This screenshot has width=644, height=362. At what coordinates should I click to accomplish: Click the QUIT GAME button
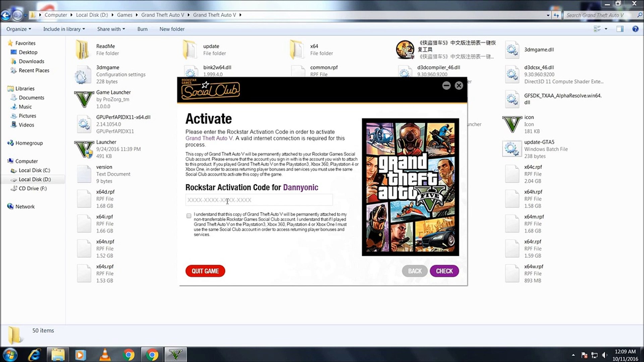pyautogui.click(x=205, y=271)
